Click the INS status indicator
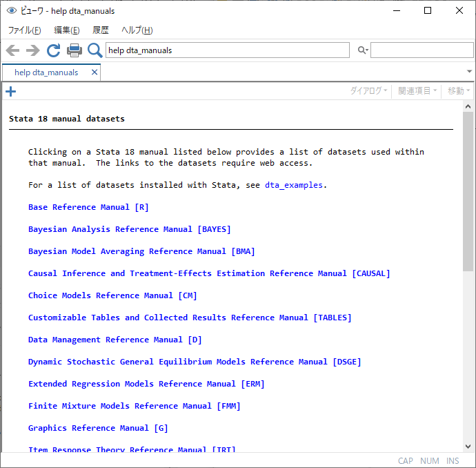The width and height of the screenshot is (476, 468). tap(453, 460)
